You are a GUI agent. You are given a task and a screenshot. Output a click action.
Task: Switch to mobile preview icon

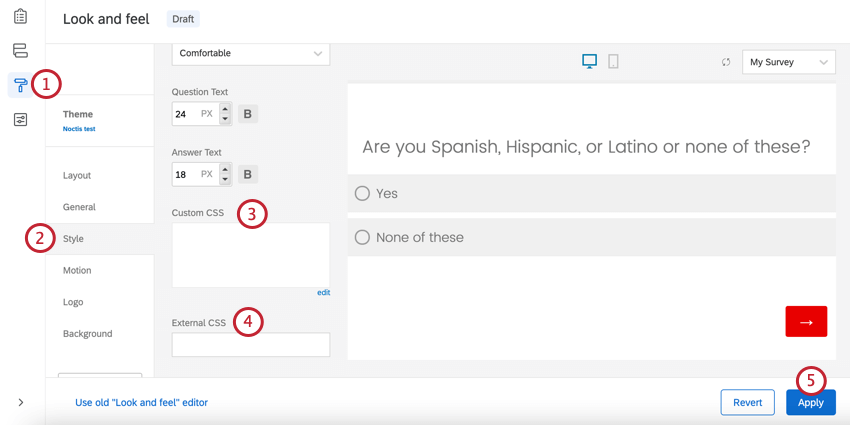[613, 62]
